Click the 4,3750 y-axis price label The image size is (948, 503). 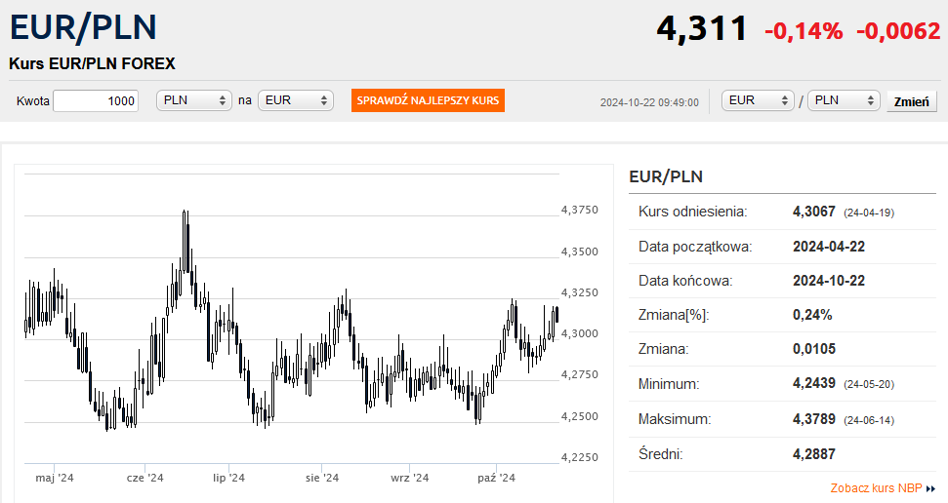579,210
